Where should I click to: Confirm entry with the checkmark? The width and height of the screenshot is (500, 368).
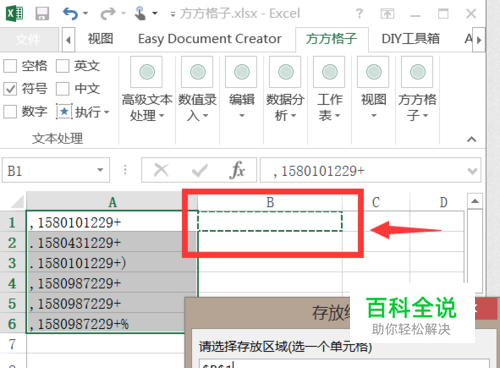[200, 171]
